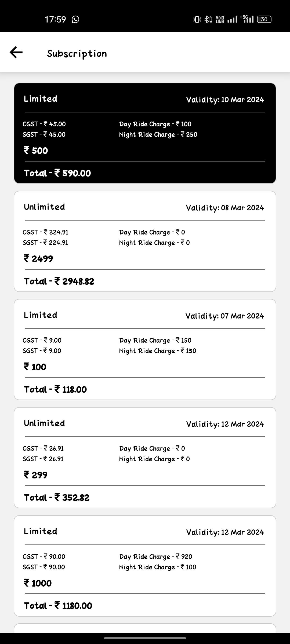Tap the status bar clock showing 17:59
The width and height of the screenshot is (290, 644).
point(55,19)
